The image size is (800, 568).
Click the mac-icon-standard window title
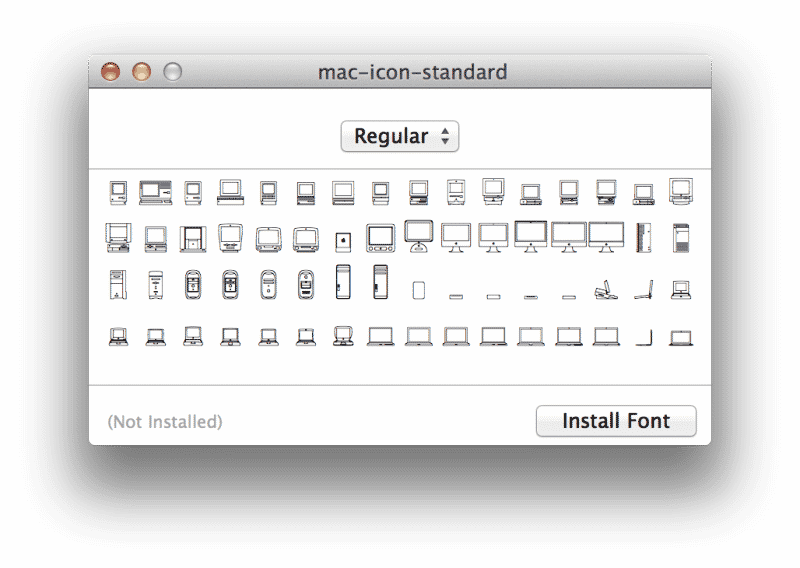[x=412, y=72]
